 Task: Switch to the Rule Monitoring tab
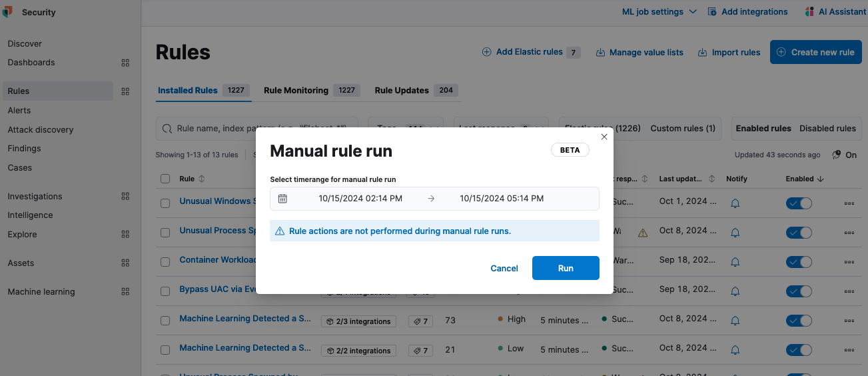click(x=311, y=91)
